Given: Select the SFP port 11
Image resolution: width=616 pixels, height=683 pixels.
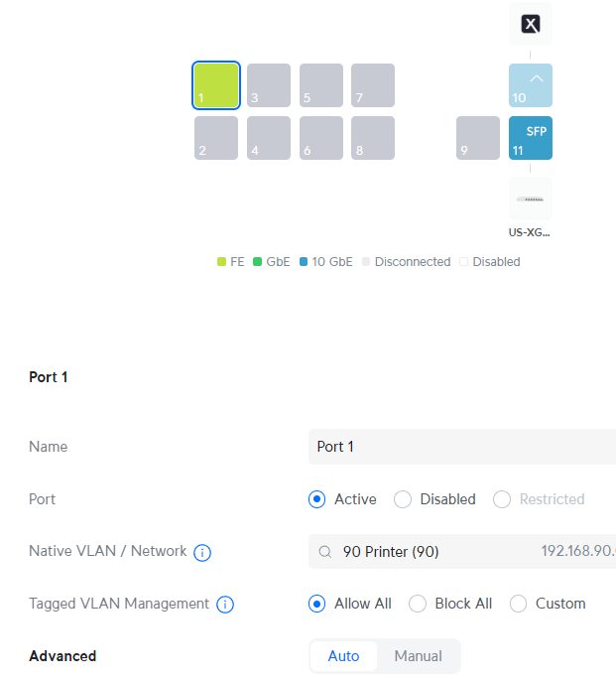Looking at the screenshot, I should click(531, 138).
